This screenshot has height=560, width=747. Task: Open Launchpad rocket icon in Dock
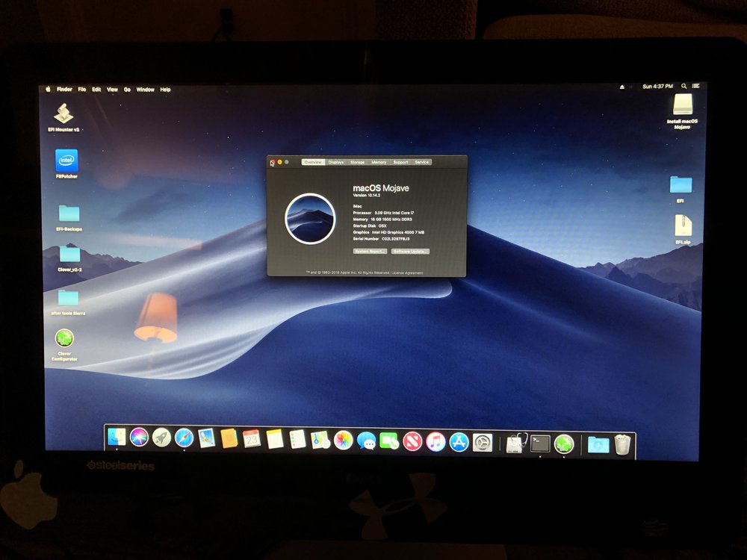pos(161,438)
